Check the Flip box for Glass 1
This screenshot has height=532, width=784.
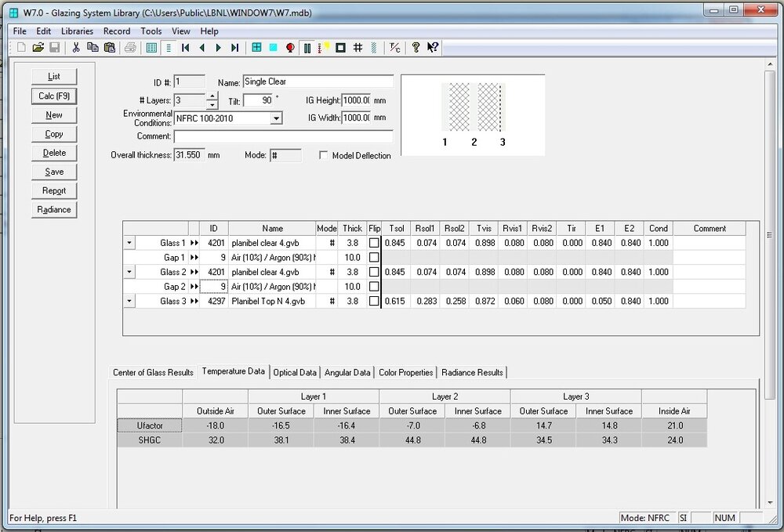[374, 244]
